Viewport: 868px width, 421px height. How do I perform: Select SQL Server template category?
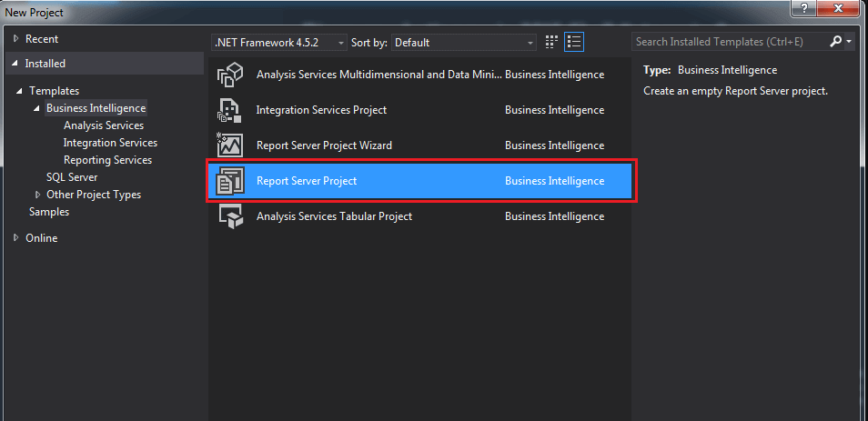[x=72, y=177]
